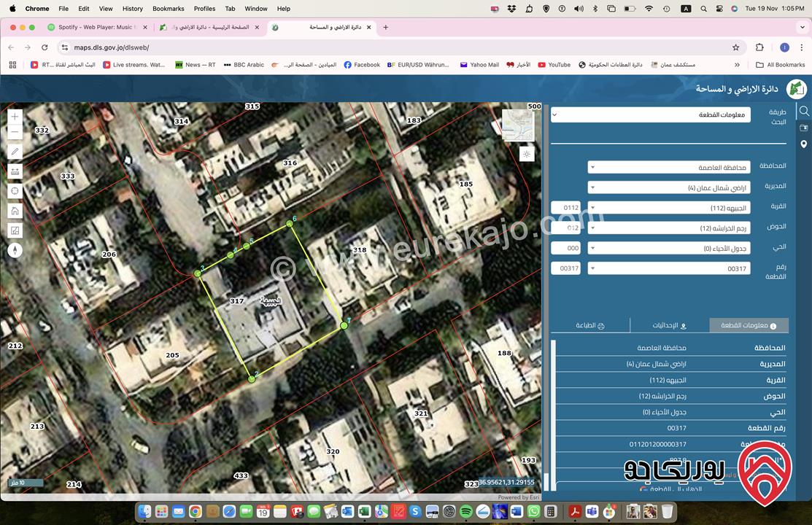The width and height of the screenshot is (812, 525).
Task: Click the BBC Arabic bookmark link
Action: (244, 65)
